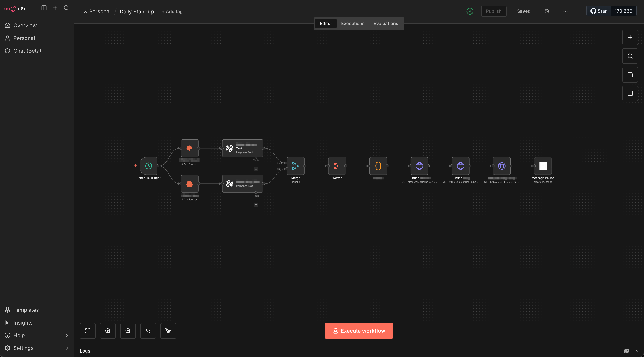Add a new node with the plus button
The height and width of the screenshot is (357, 644).
[x=630, y=37]
